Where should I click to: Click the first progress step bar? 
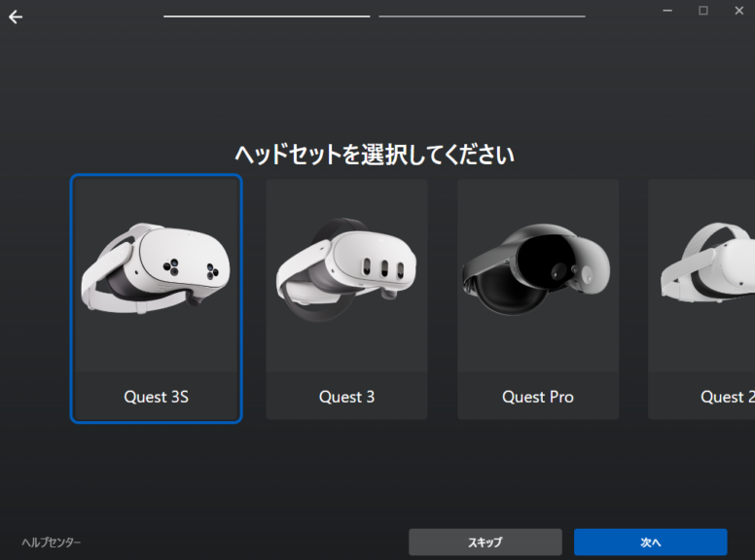click(x=267, y=17)
